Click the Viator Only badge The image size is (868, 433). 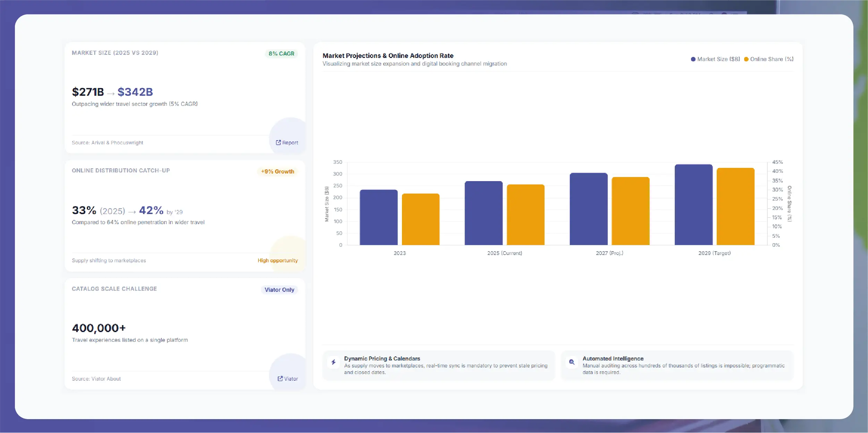(x=279, y=290)
